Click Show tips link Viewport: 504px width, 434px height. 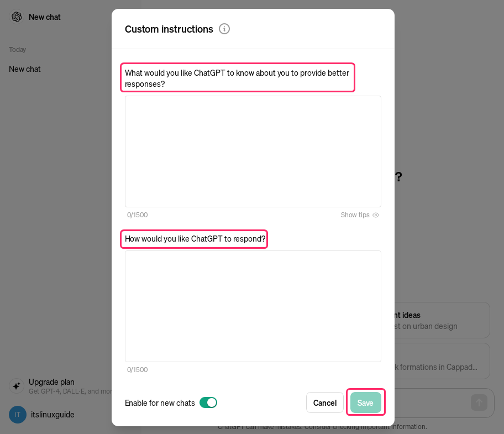(x=355, y=215)
